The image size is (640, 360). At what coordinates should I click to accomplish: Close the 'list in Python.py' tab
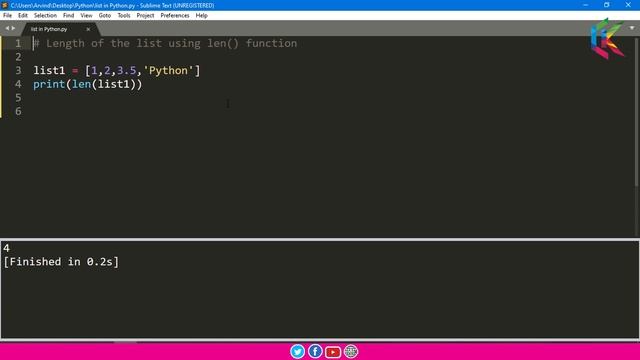(88, 29)
